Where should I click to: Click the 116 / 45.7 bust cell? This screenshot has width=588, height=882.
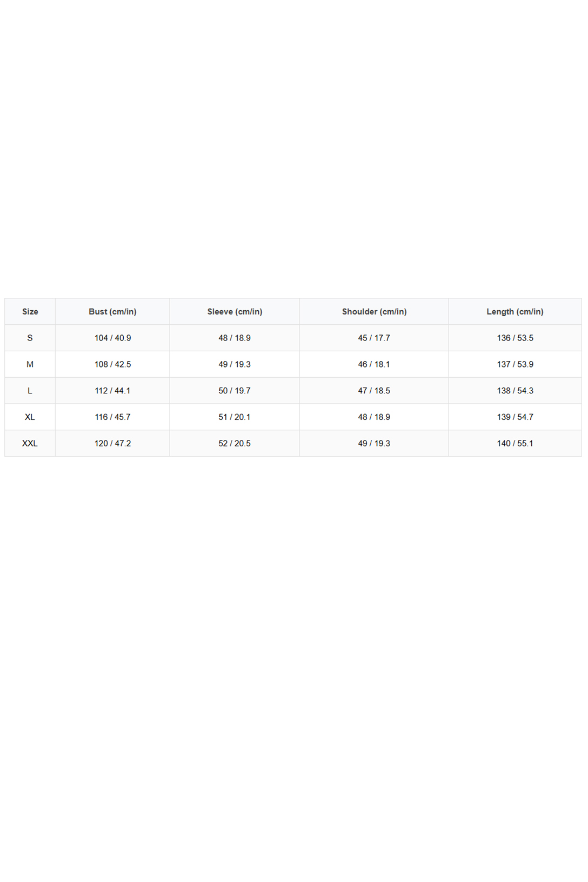[112, 417]
